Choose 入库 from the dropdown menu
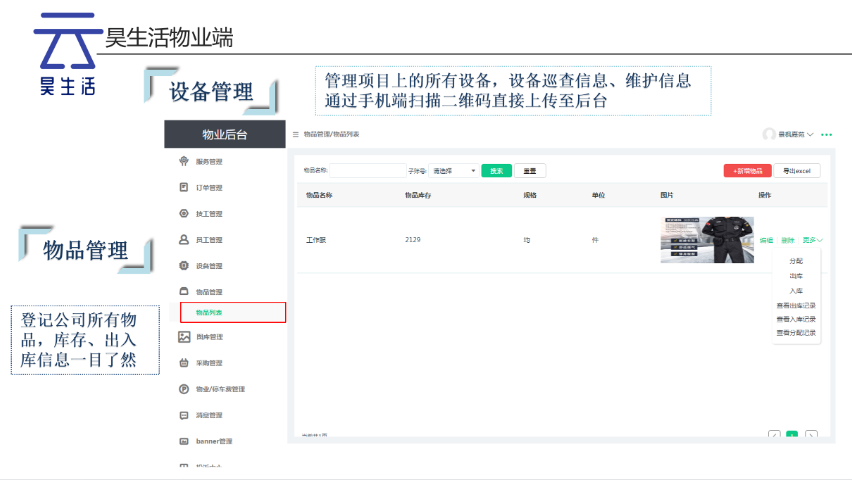The image size is (852, 480). tap(796, 291)
